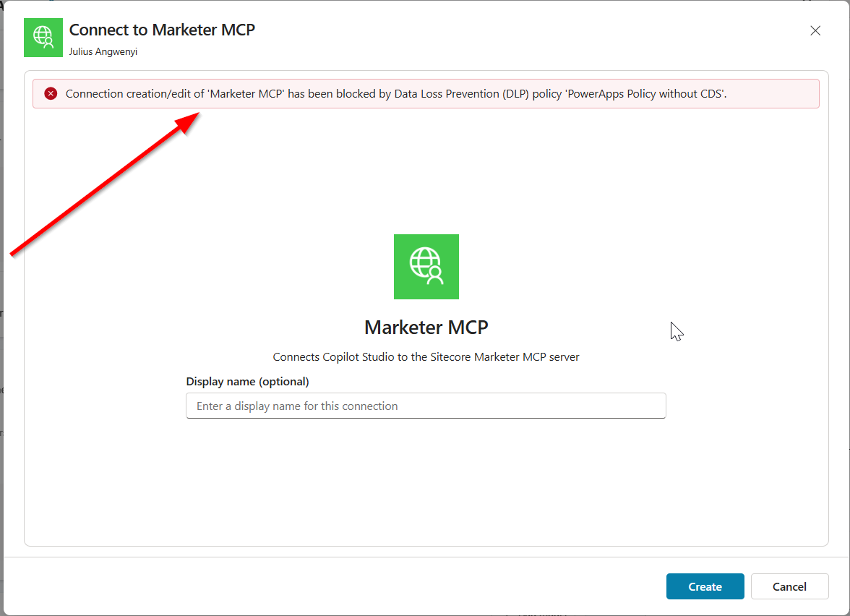Click the DLP policy error message text
This screenshot has width=850, height=616.
tap(396, 94)
